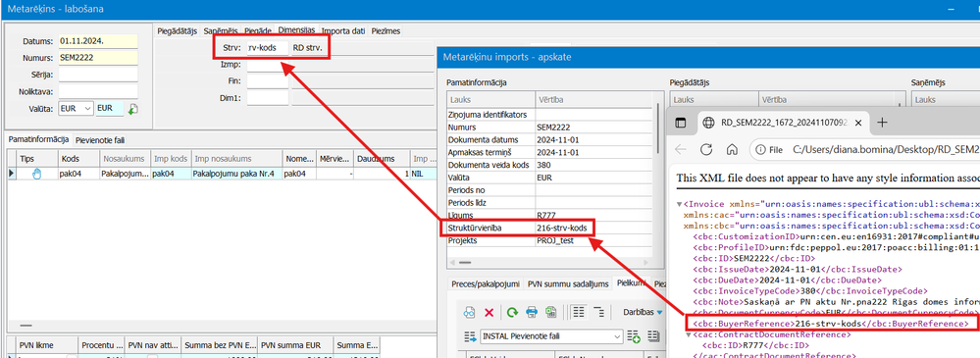Click the add new view icon with green plus
This screenshot has width=980, height=358.
(x=633, y=336)
